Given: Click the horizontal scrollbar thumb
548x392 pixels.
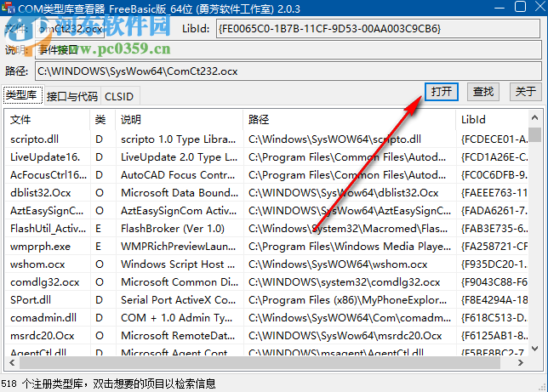Looking at the screenshot, I should click(260, 362).
